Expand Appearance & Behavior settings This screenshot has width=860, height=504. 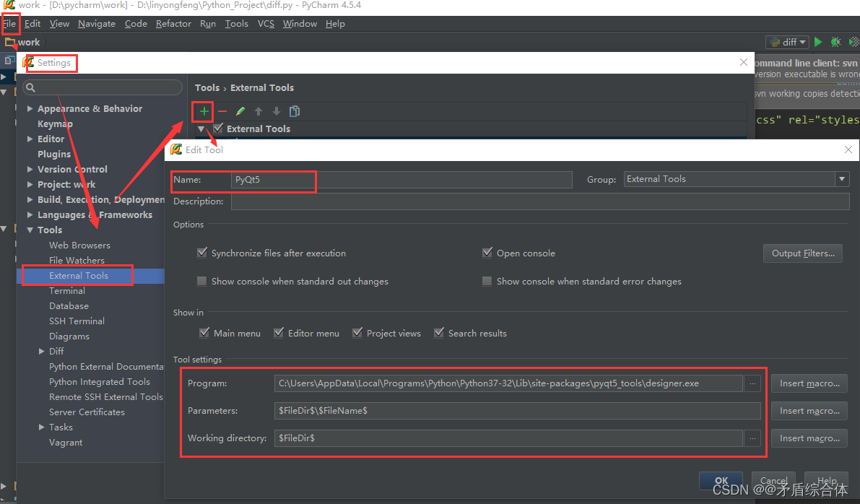coord(30,108)
